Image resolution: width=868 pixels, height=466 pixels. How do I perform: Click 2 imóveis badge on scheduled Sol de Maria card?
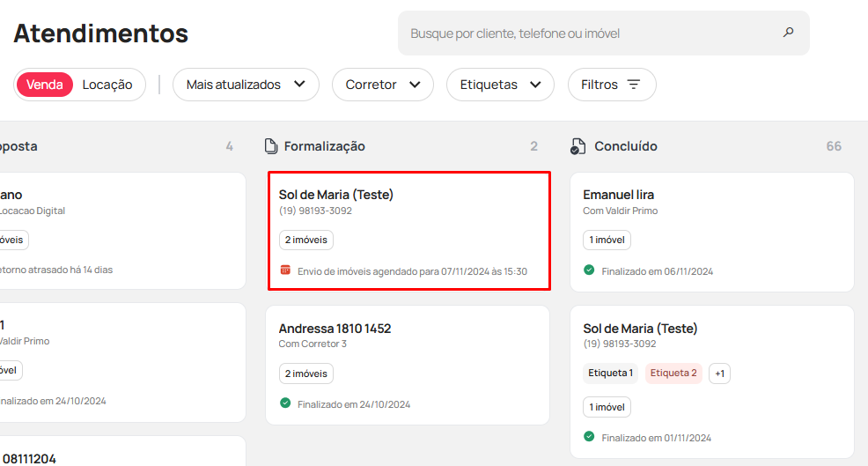click(x=306, y=240)
